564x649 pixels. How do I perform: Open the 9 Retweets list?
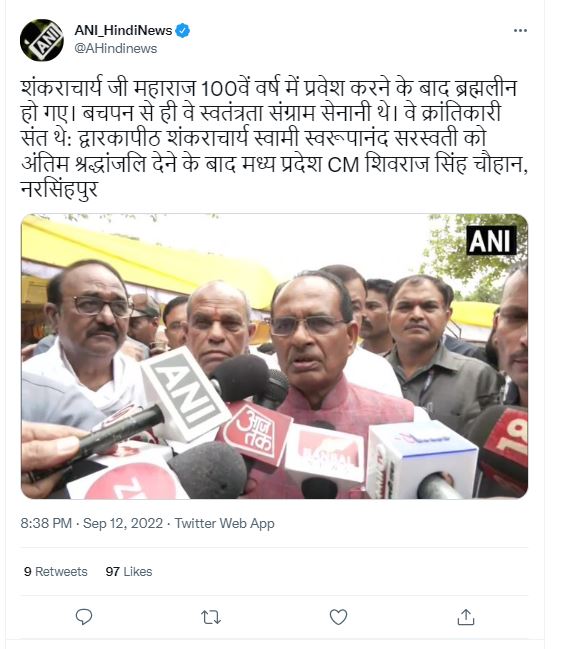tap(56, 572)
